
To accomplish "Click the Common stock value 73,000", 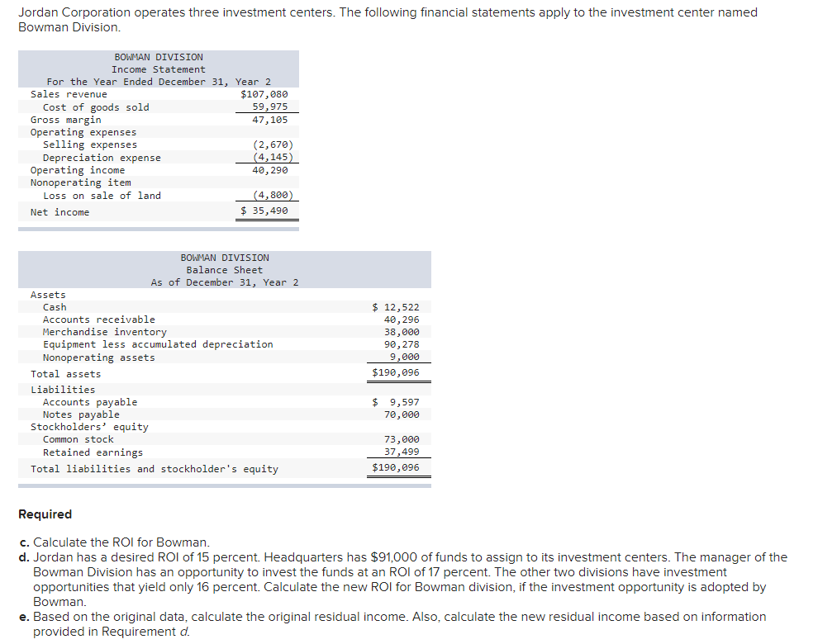I will (402, 439).
